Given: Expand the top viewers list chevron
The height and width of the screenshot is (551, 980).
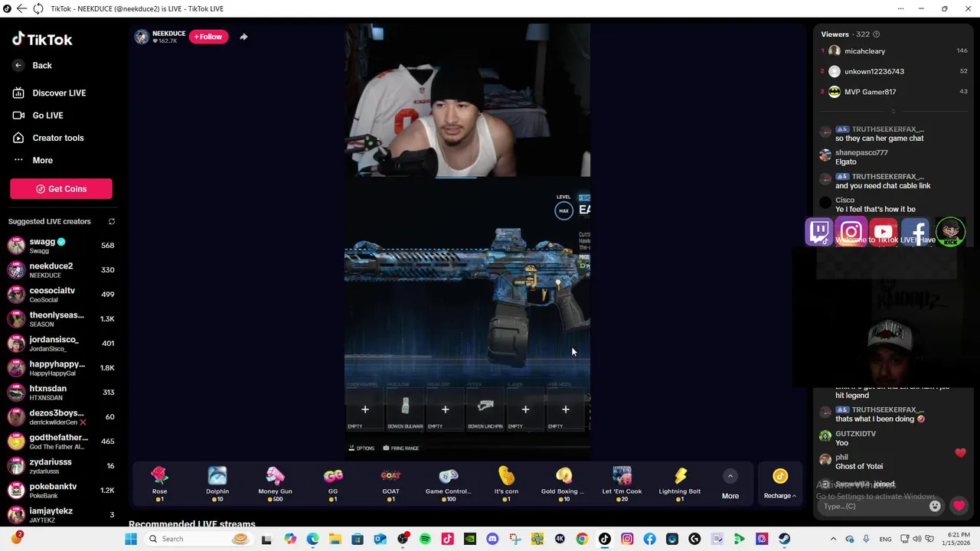Looking at the screenshot, I should (893, 111).
